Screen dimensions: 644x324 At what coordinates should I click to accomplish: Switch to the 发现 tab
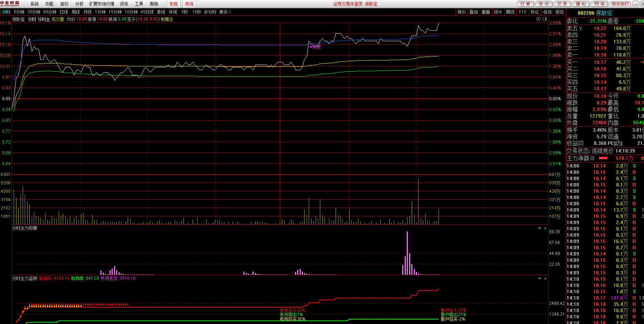[x=173, y=4]
